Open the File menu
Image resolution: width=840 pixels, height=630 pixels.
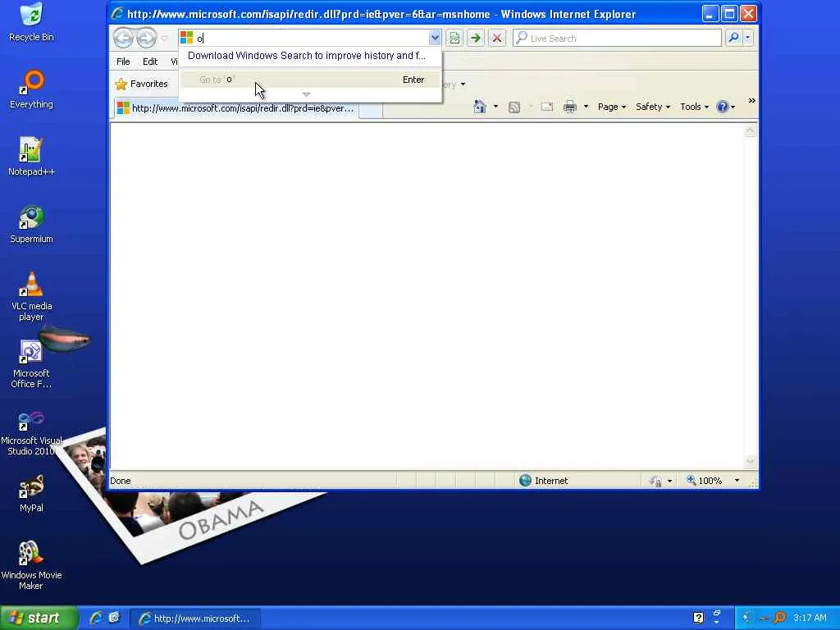pos(123,62)
